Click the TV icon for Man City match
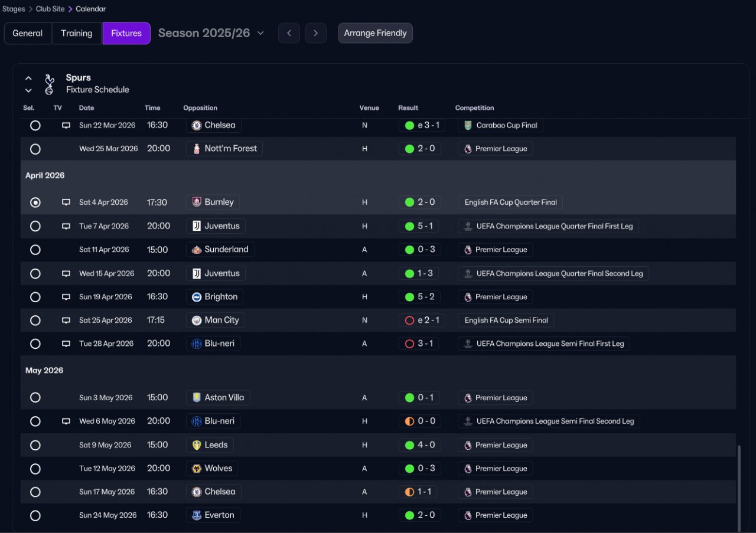Screen dimensions: 756x533 pos(66,321)
